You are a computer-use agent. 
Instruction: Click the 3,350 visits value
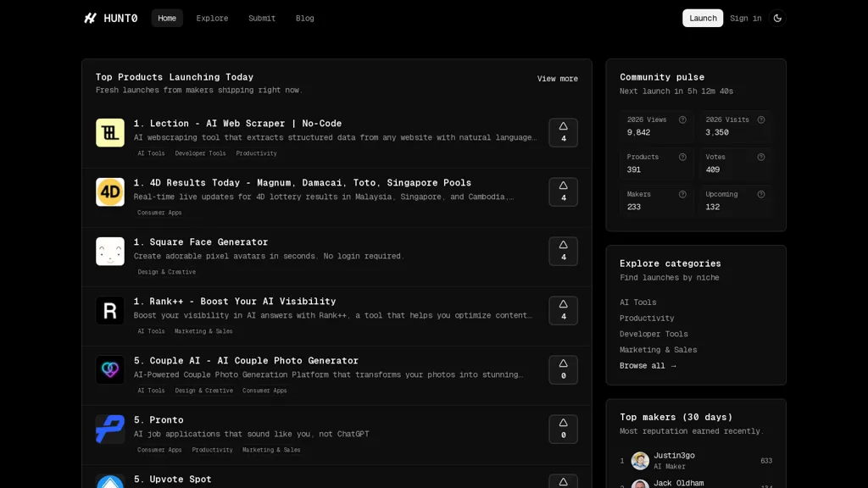pyautogui.click(x=717, y=132)
